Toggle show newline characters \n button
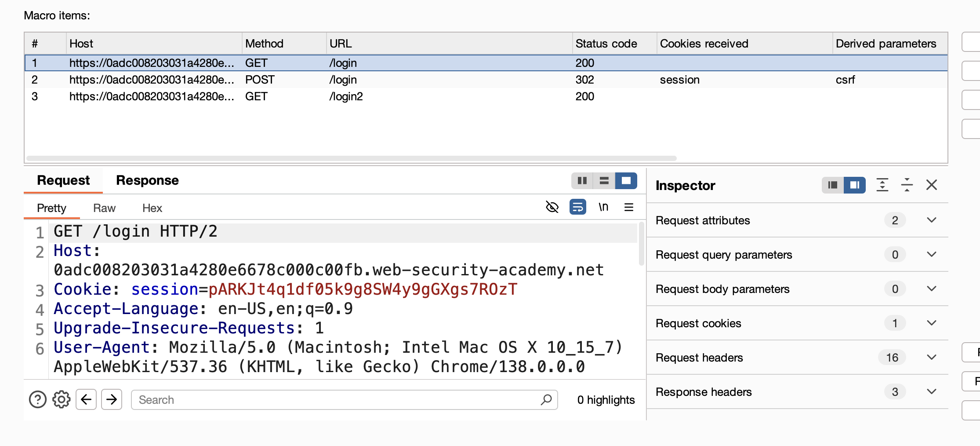Screen dimensions: 980x446 (x=603, y=207)
